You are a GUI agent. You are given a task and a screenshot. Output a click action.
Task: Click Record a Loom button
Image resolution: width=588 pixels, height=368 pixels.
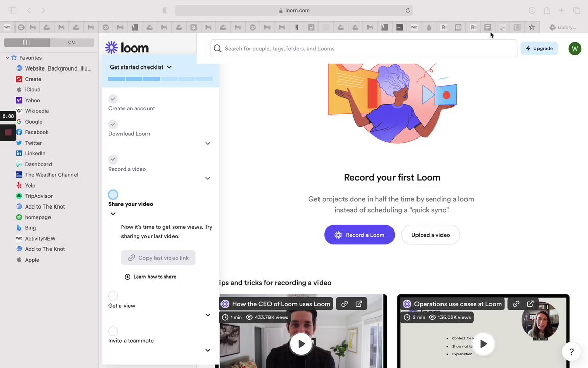(359, 235)
